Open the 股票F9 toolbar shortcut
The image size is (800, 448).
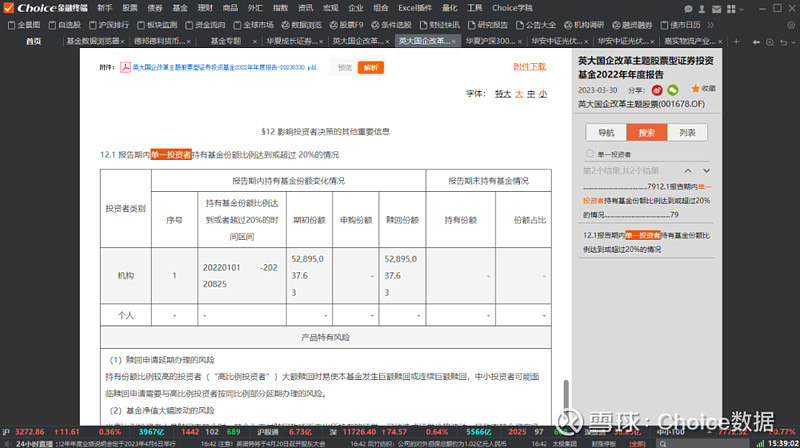point(346,25)
